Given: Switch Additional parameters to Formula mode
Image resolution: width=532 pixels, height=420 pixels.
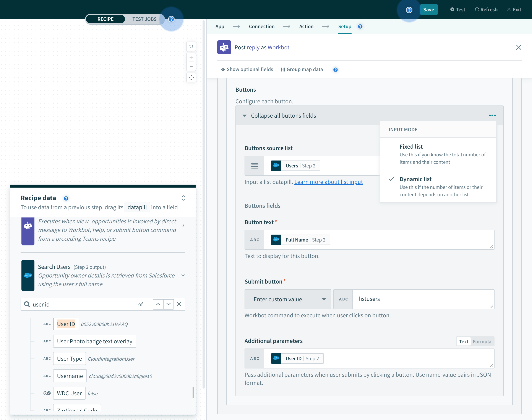Looking at the screenshot, I should pos(482,342).
